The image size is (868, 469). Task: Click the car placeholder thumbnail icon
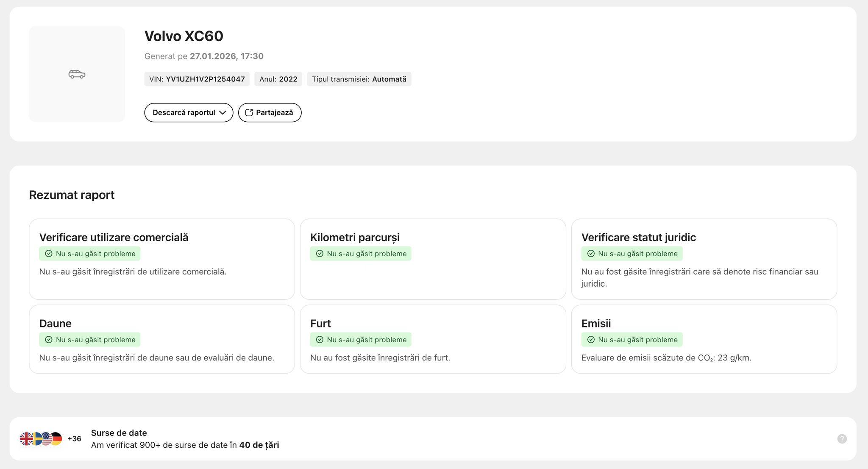tap(77, 74)
